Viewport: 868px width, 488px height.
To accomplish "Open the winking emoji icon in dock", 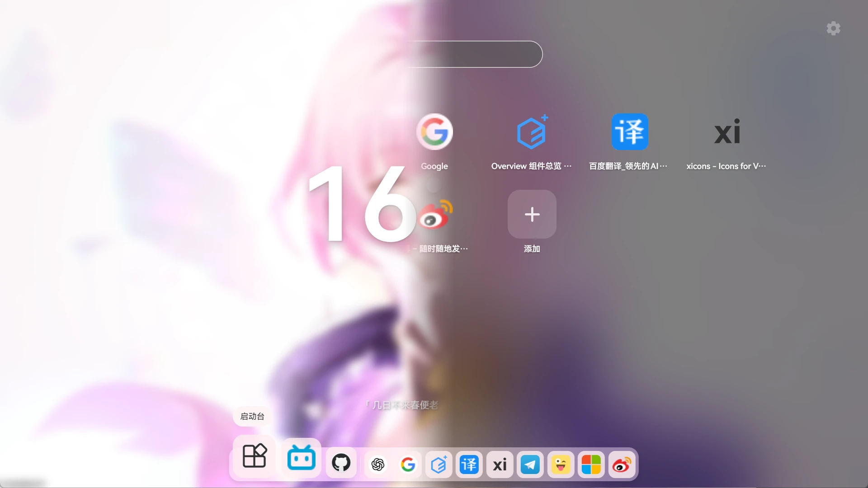I will point(561,465).
